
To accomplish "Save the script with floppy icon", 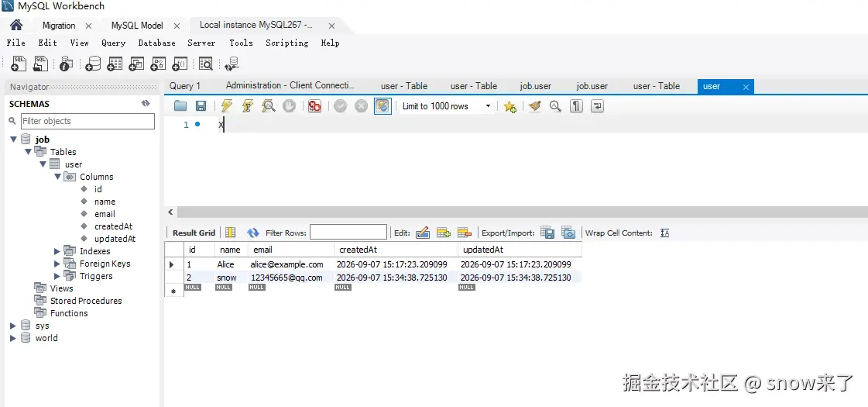I will pyautogui.click(x=201, y=106).
